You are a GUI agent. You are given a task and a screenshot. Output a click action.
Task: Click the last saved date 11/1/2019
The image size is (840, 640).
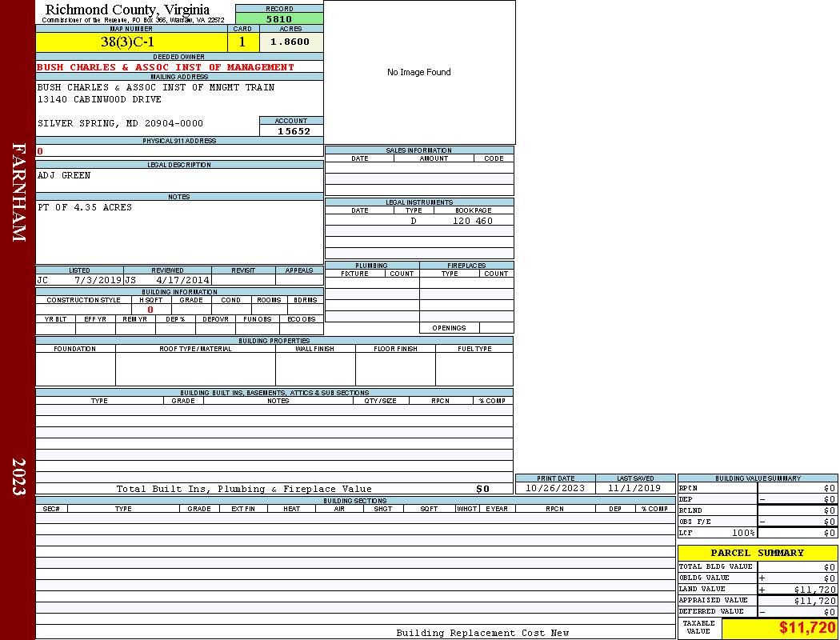pyautogui.click(x=634, y=488)
